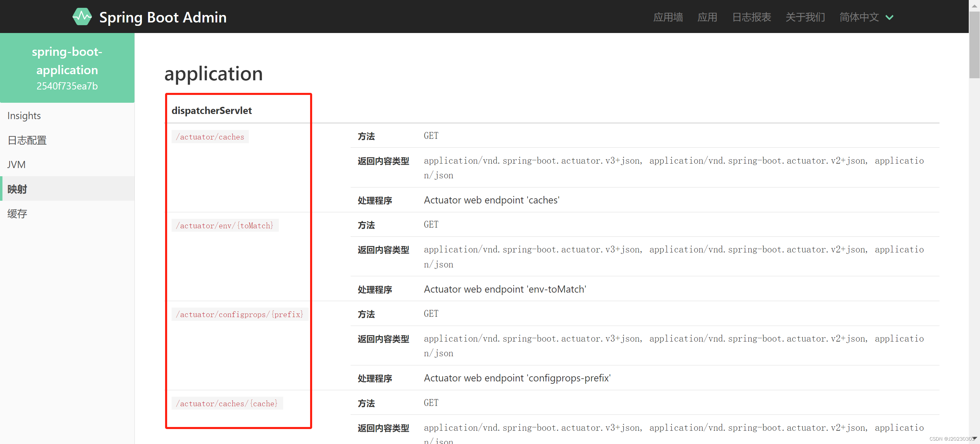Open the 日志报表 navigation item
Image resolution: width=980 pixels, height=444 pixels.
click(x=751, y=17)
